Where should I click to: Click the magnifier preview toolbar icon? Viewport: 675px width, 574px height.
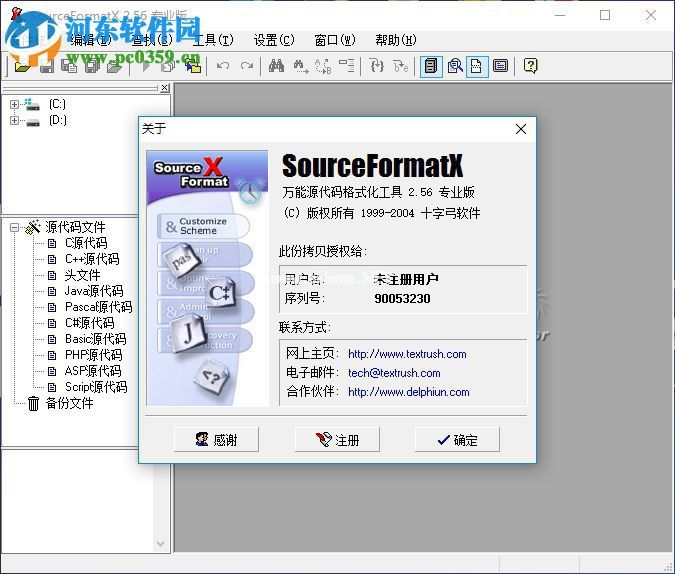click(455, 66)
